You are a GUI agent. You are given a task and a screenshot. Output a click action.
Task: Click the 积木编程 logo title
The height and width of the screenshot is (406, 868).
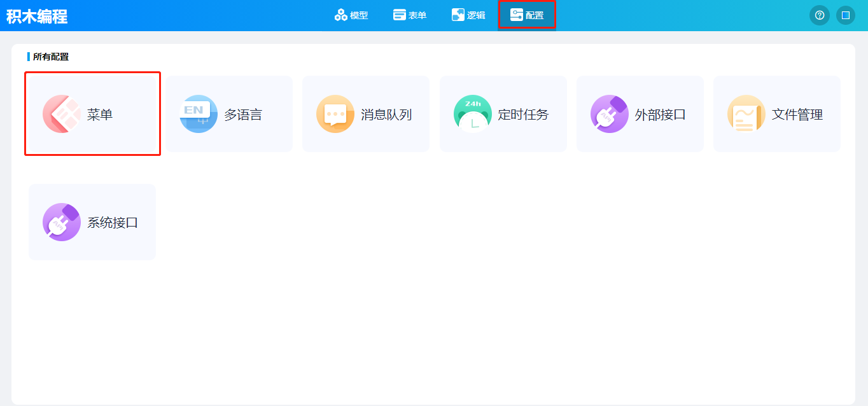click(x=37, y=17)
